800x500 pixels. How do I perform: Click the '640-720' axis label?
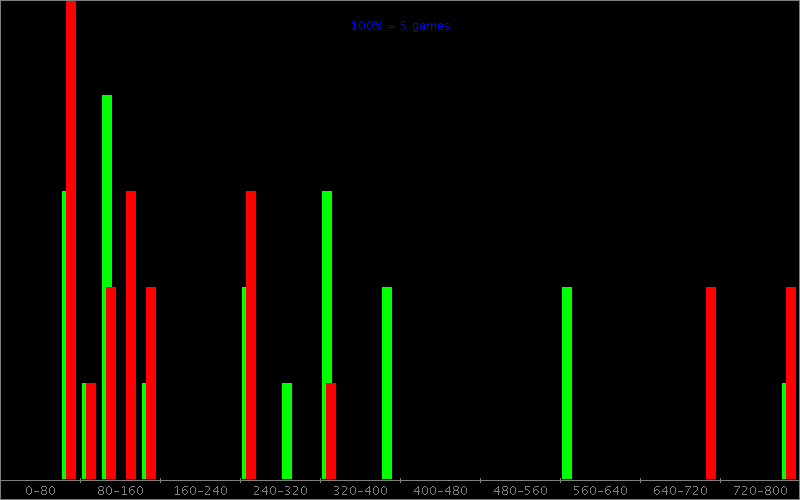[680, 491]
